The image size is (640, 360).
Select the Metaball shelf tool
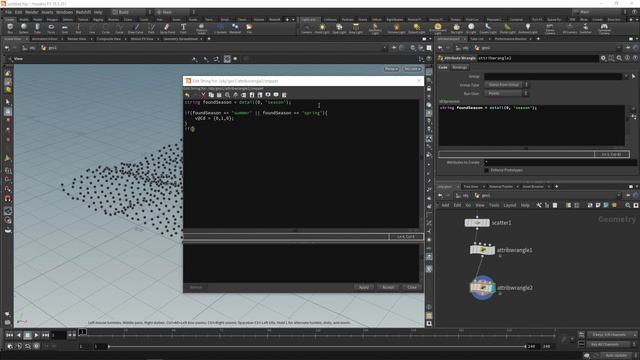(235, 28)
